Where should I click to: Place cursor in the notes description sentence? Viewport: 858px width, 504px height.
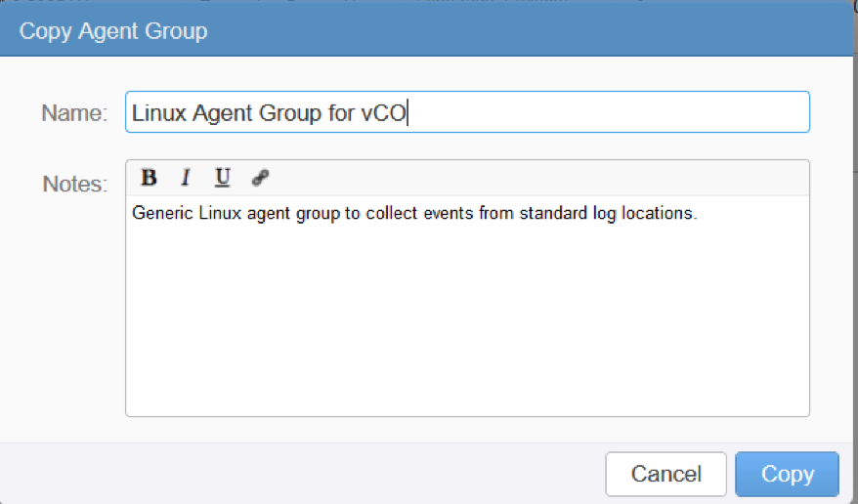(414, 213)
